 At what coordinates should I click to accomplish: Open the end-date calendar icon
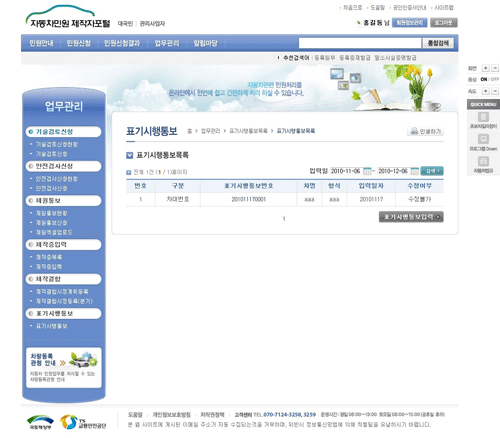pyautogui.click(x=414, y=171)
